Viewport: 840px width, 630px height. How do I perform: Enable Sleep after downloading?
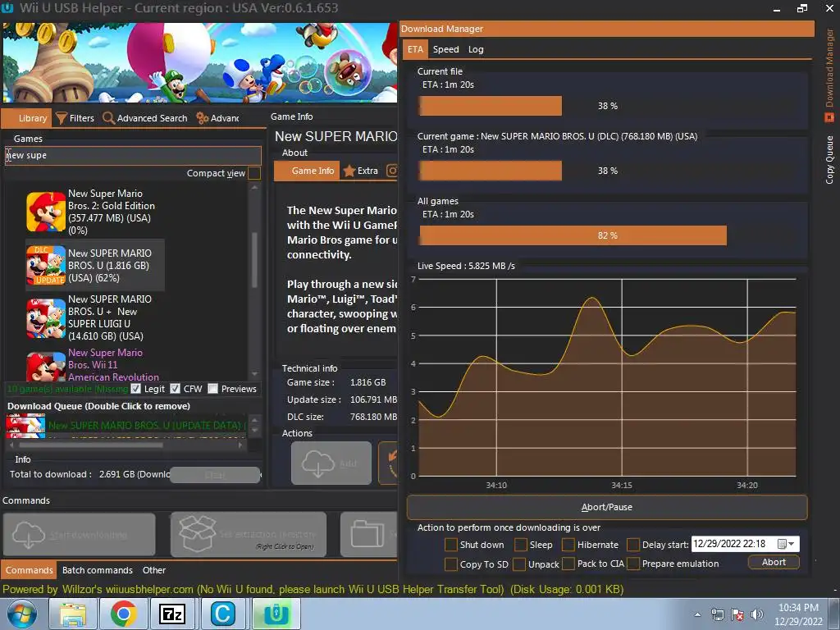[x=521, y=545]
